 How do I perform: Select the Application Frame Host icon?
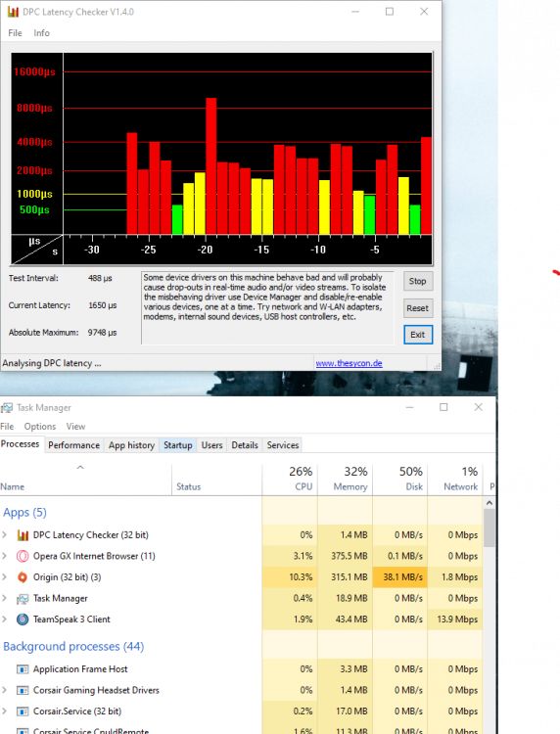pyautogui.click(x=23, y=669)
